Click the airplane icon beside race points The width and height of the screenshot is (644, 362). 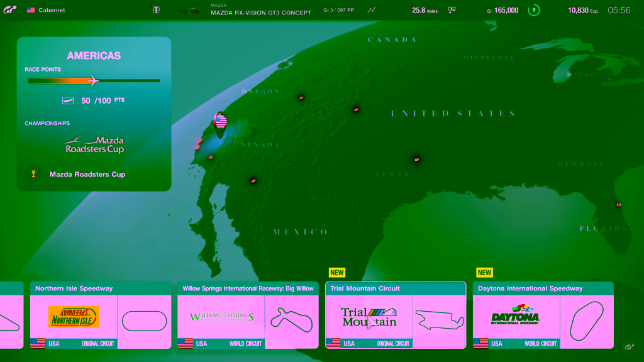pos(68,101)
